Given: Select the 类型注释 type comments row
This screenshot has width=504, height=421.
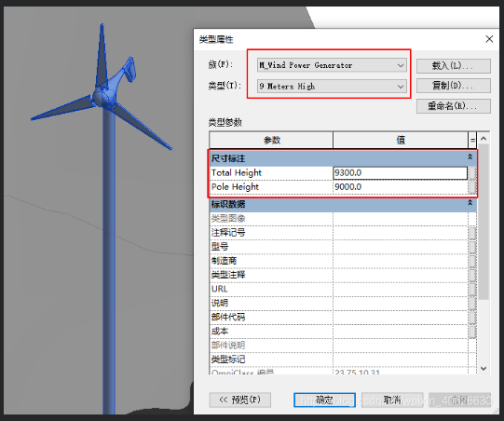Looking at the screenshot, I should [x=343, y=275].
